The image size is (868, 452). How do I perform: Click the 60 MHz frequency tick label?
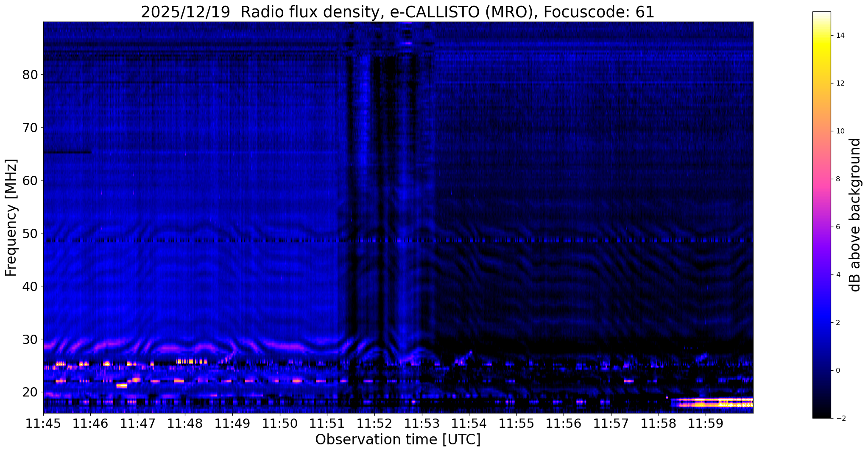30,180
